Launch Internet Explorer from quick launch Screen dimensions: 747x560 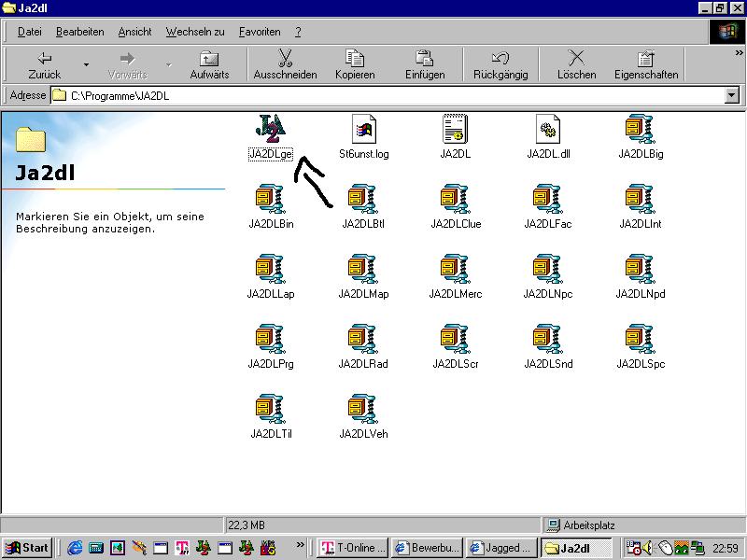75,548
